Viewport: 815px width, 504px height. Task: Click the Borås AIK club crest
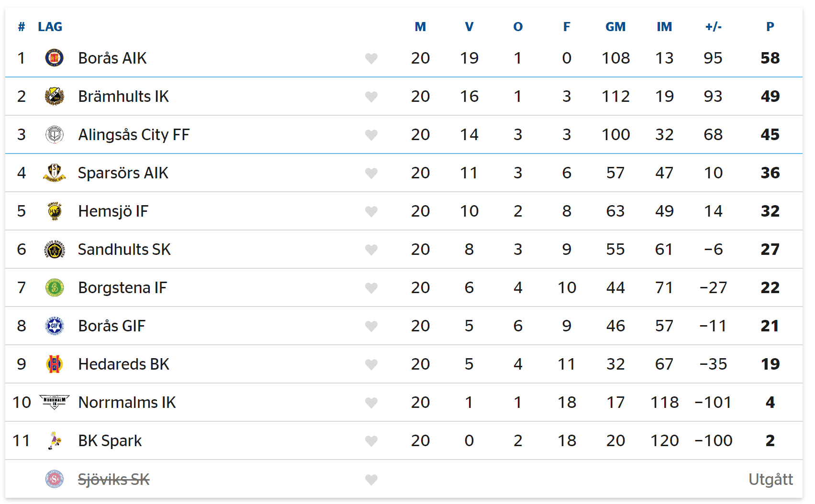[x=54, y=58]
